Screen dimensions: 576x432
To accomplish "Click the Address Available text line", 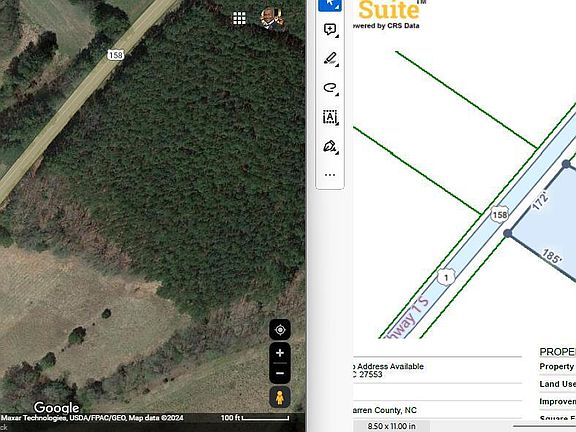I will (389, 366).
